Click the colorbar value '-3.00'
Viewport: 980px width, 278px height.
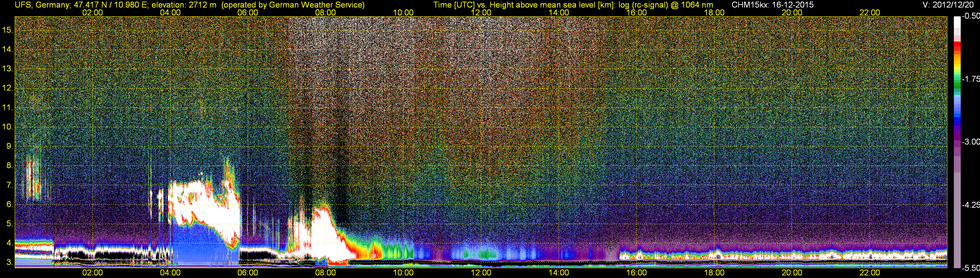point(971,142)
